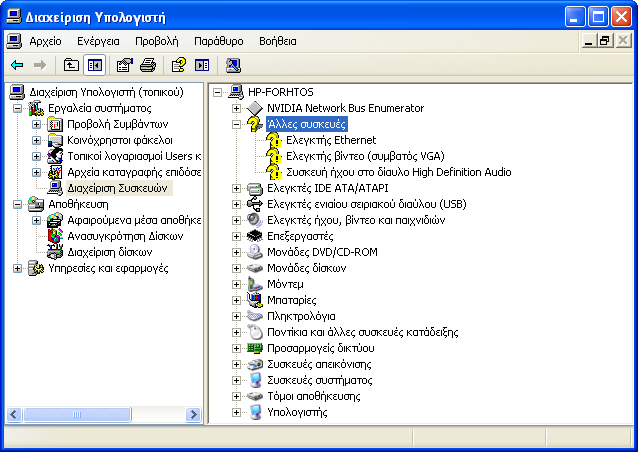Collapse the Αποθήκευση node

[x=17, y=204]
